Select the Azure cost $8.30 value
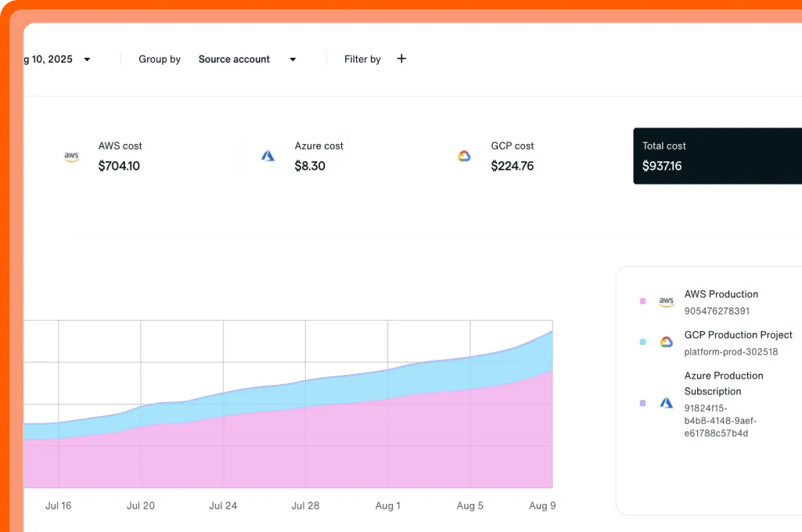Screen dimensions: 802x532 point(310,166)
